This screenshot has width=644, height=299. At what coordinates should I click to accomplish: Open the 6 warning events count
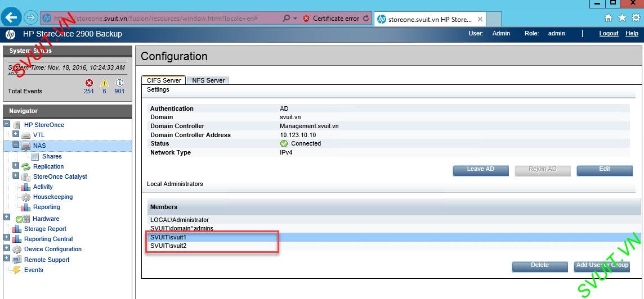(x=104, y=91)
